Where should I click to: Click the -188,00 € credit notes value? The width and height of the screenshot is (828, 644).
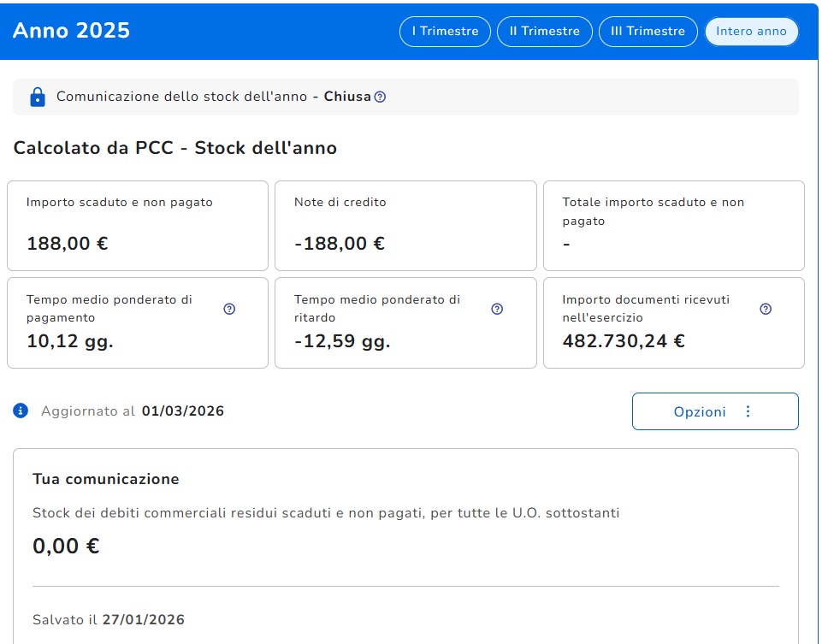[x=340, y=244]
